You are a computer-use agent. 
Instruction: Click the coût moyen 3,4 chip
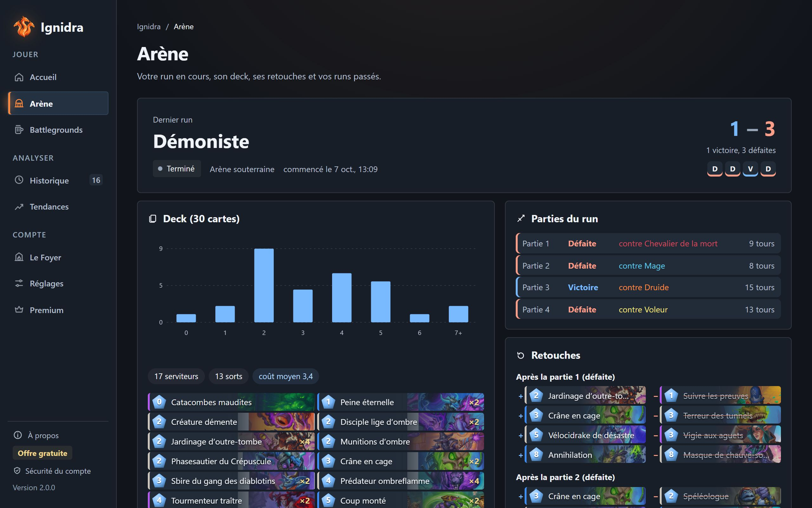[x=285, y=376]
